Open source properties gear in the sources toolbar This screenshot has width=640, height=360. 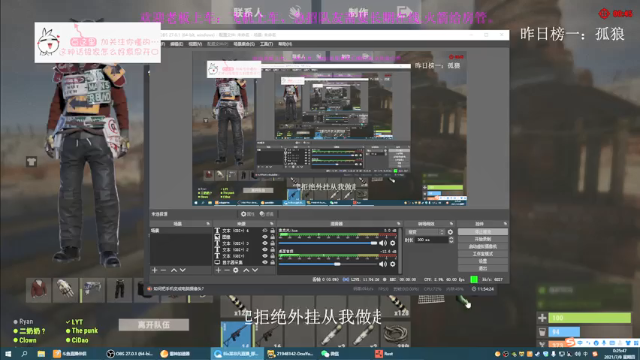coord(236,270)
